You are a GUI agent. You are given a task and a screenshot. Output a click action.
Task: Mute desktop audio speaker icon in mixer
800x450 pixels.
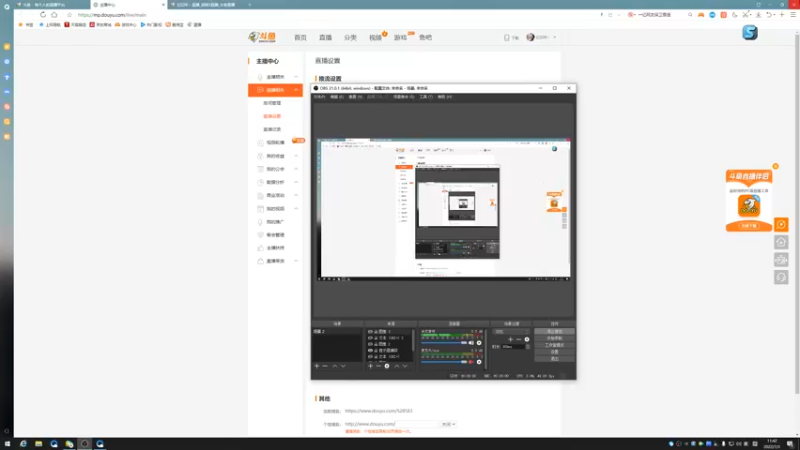(471, 343)
